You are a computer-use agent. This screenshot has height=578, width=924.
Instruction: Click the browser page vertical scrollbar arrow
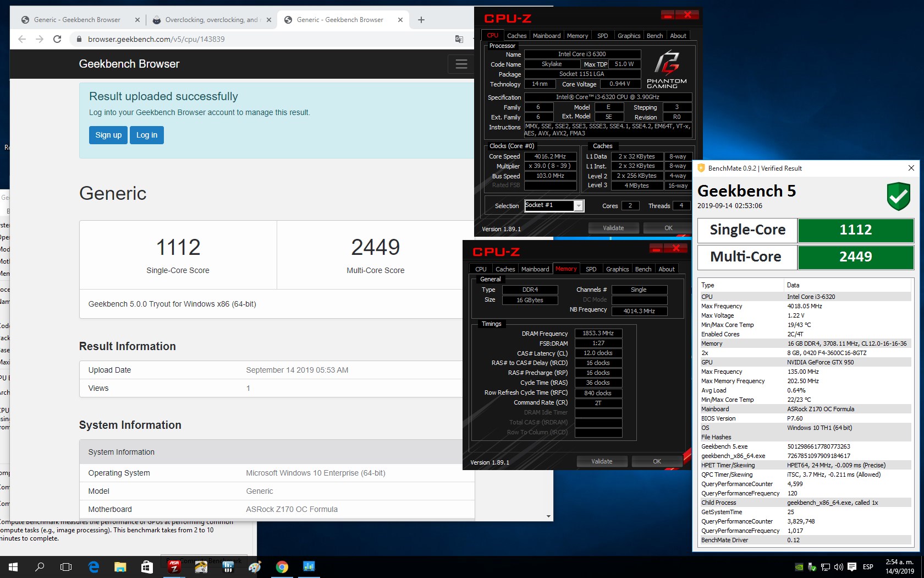click(x=548, y=516)
